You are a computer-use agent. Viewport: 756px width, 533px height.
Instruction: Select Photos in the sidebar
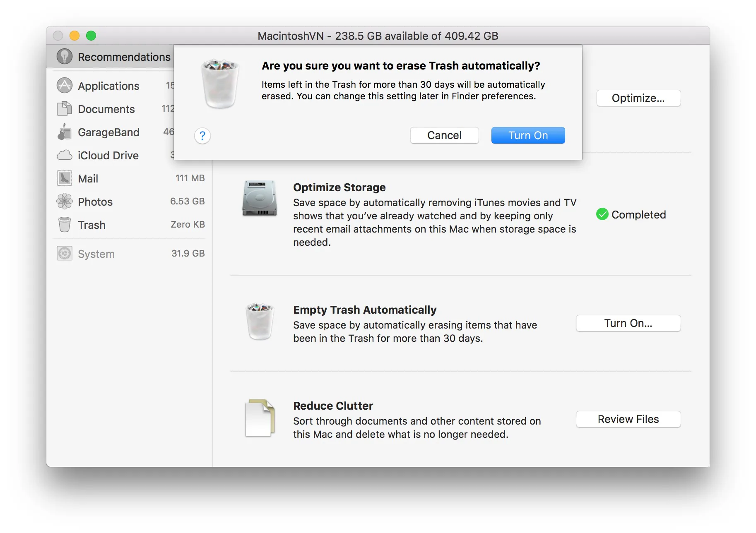[x=129, y=202]
